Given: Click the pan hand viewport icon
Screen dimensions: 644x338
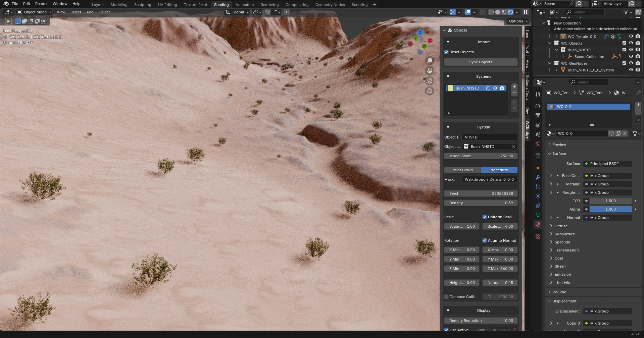Looking at the screenshot, I should 429,71.
